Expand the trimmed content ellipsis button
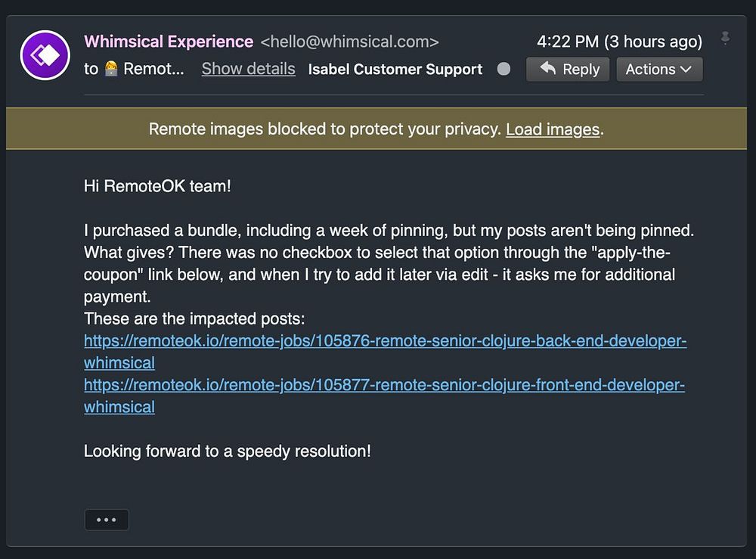The width and height of the screenshot is (756, 559). pyautogui.click(x=107, y=520)
